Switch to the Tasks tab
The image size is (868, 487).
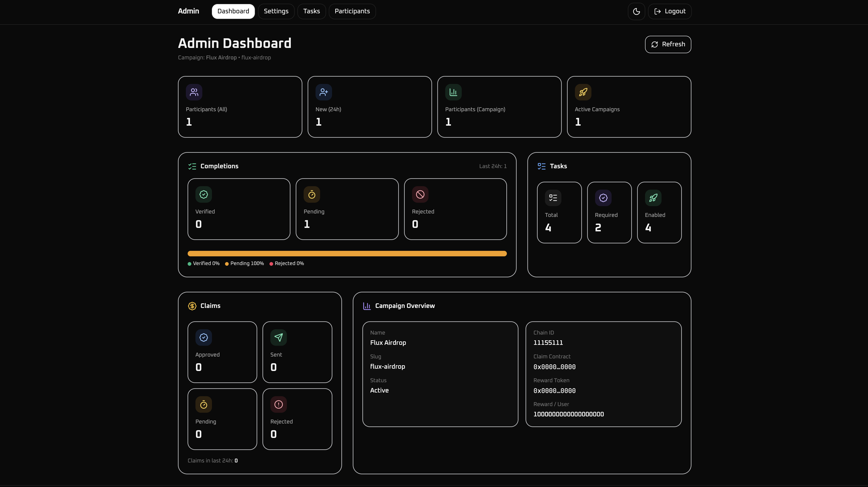click(x=311, y=11)
